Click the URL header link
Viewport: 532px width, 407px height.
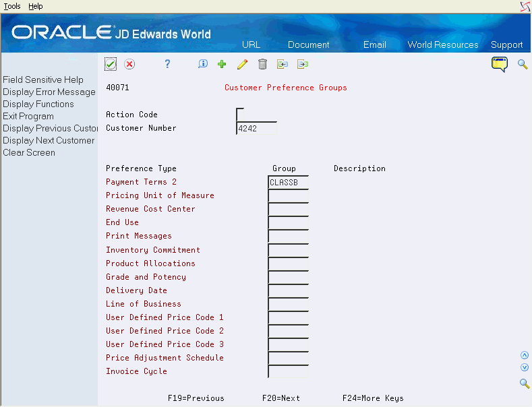(x=251, y=44)
